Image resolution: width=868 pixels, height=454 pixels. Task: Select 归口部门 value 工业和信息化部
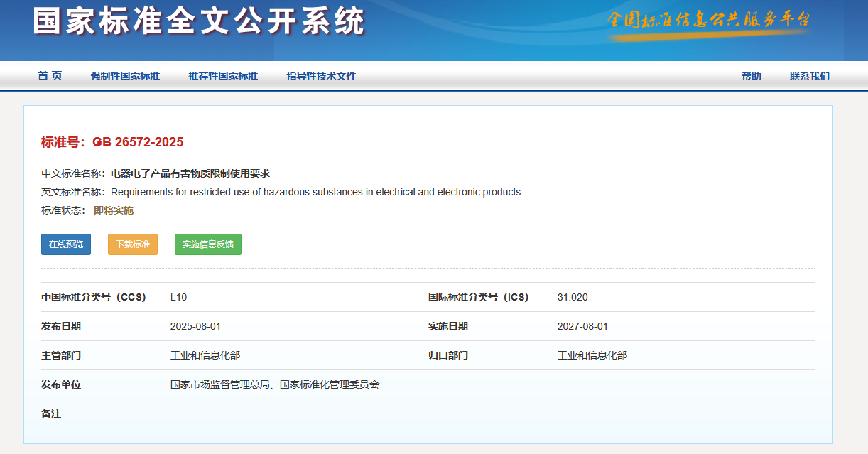[x=592, y=355]
